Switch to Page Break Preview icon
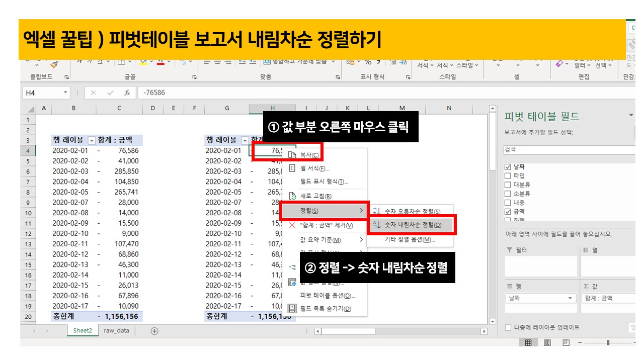Viewport: 644px width, 362px height. tap(566, 343)
